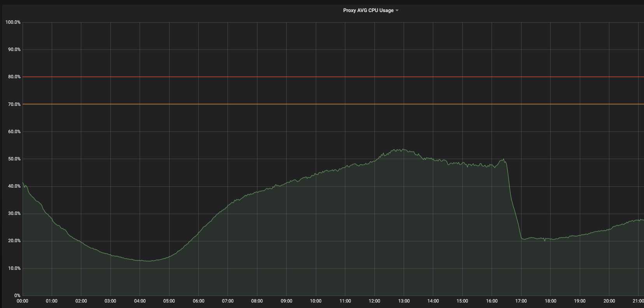Click the dropdown caret beside the panel title
The image size is (644, 308).
click(397, 11)
